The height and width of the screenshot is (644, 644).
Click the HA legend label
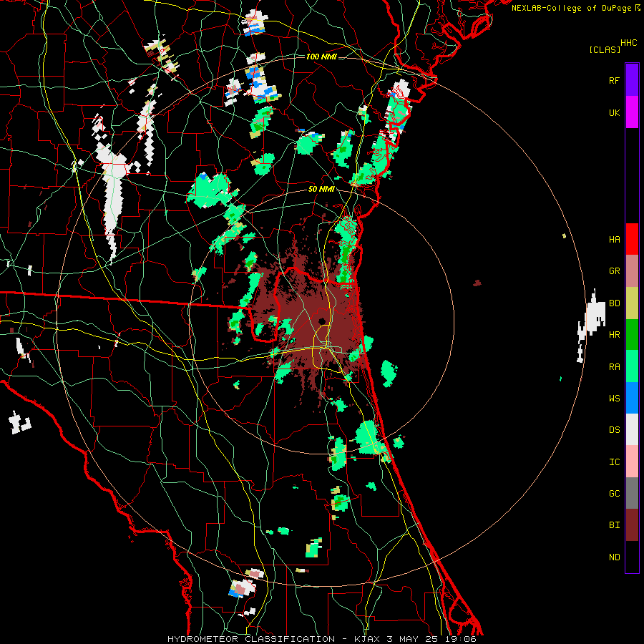pos(614,240)
